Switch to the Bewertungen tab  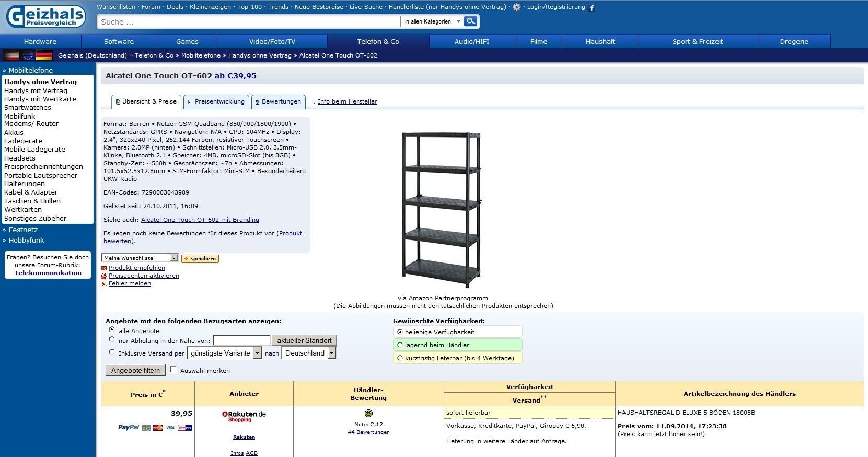279,101
